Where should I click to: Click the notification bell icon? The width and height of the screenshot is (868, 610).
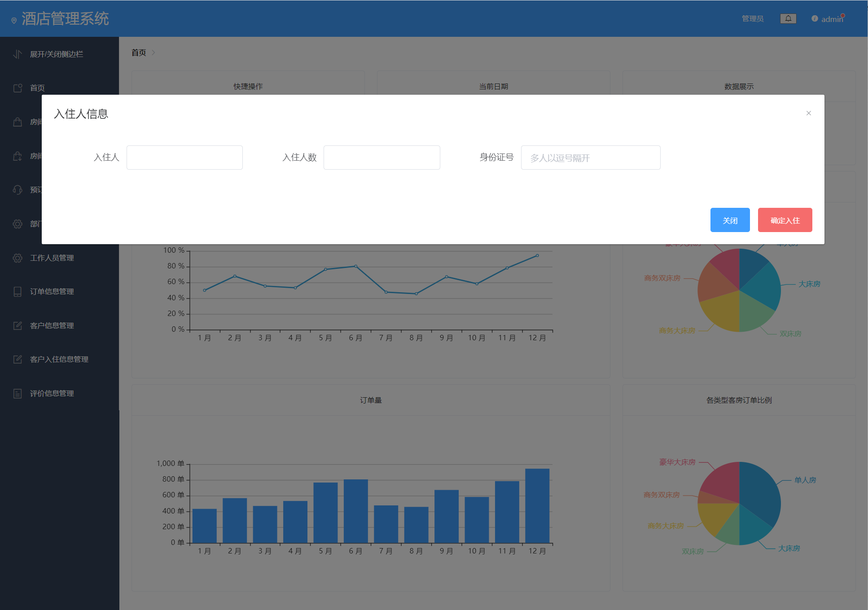pos(788,18)
